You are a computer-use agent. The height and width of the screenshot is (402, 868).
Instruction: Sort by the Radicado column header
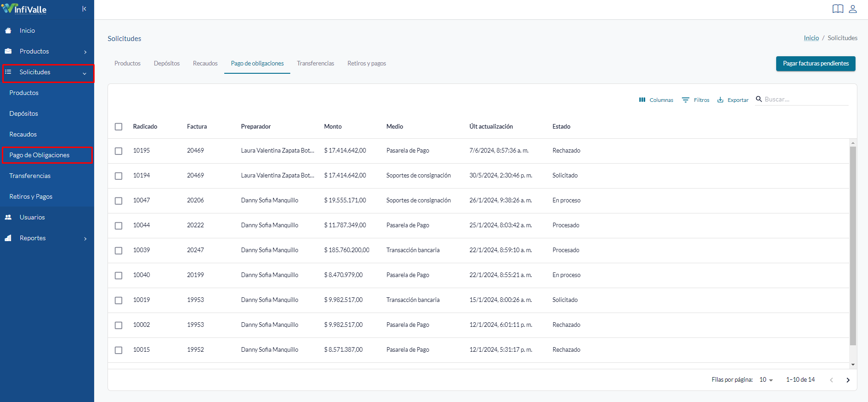pos(145,126)
